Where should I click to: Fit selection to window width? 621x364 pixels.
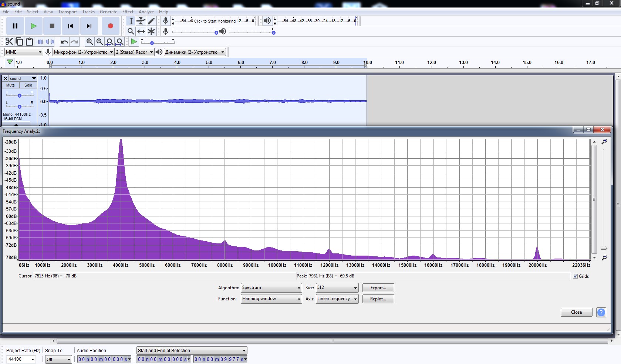109,42
